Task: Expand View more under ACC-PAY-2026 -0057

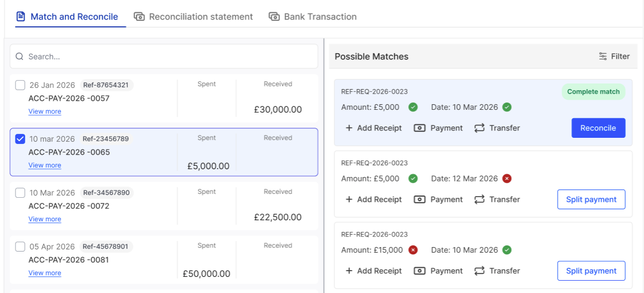Action: click(x=45, y=111)
